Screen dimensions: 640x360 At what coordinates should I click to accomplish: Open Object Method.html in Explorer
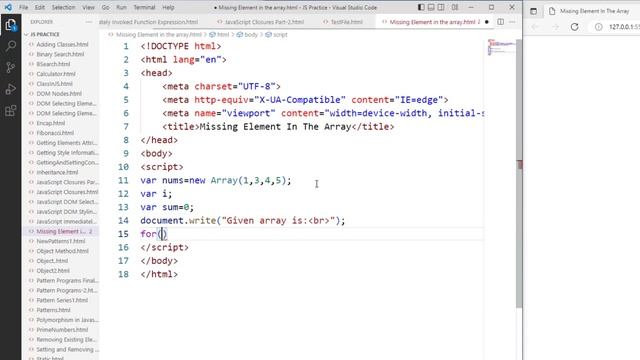(62, 251)
